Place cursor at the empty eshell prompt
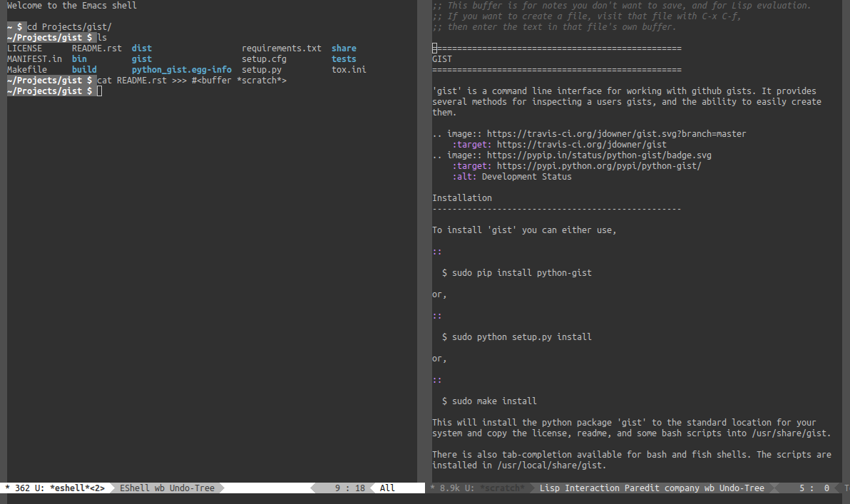This screenshot has height=504, width=850. (x=100, y=91)
